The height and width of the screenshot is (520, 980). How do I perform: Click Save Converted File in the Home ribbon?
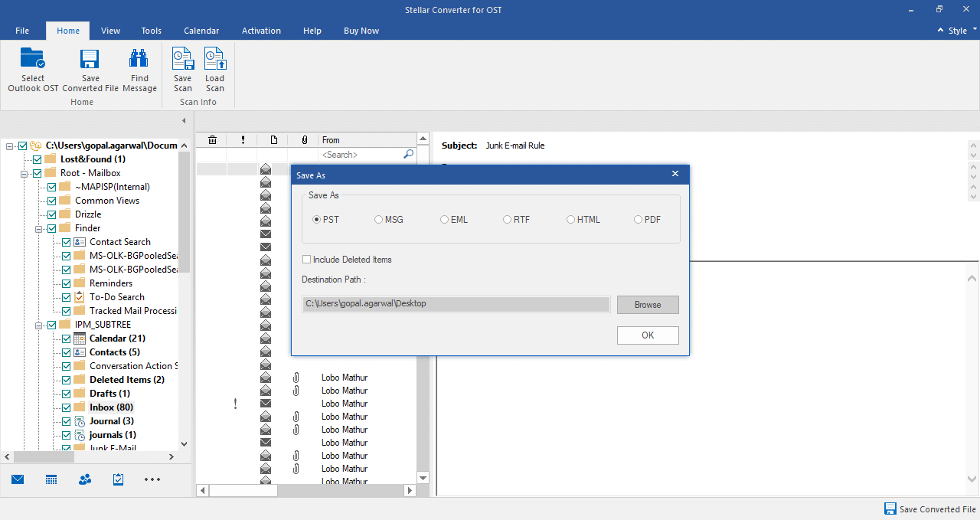pos(90,70)
